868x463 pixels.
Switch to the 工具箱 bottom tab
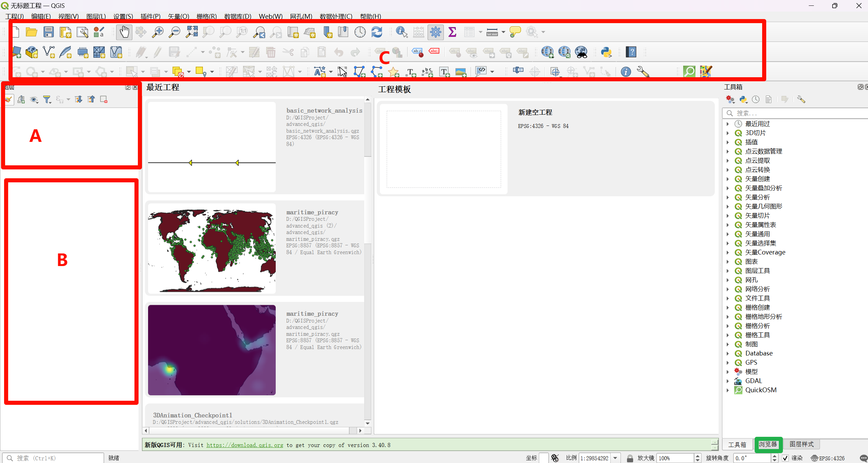(x=737, y=444)
